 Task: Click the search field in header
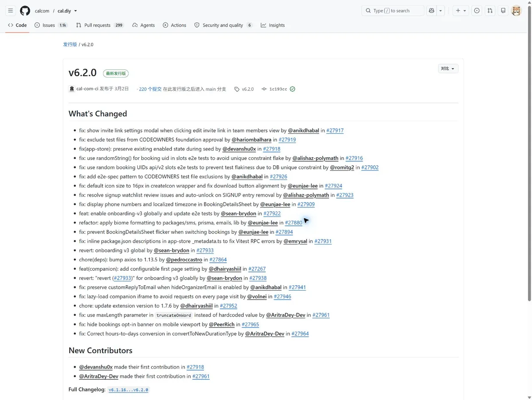click(393, 11)
